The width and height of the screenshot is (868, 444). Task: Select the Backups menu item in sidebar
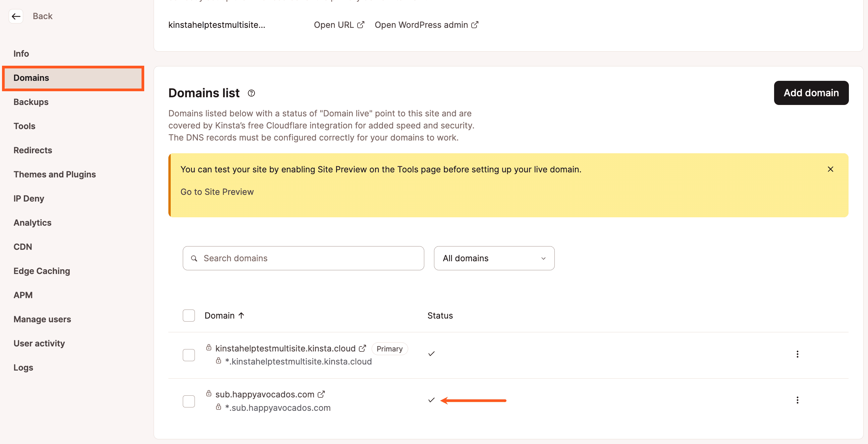click(31, 101)
